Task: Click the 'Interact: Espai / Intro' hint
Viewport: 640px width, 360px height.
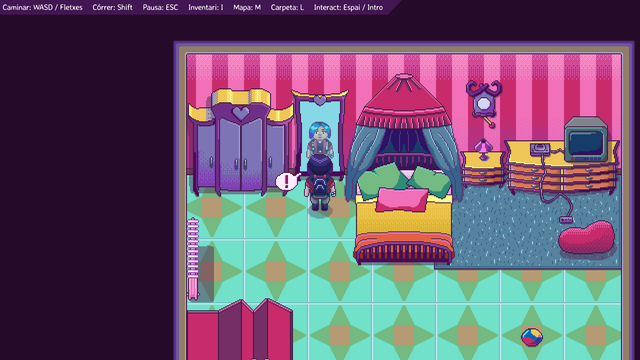Action: [349, 7]
